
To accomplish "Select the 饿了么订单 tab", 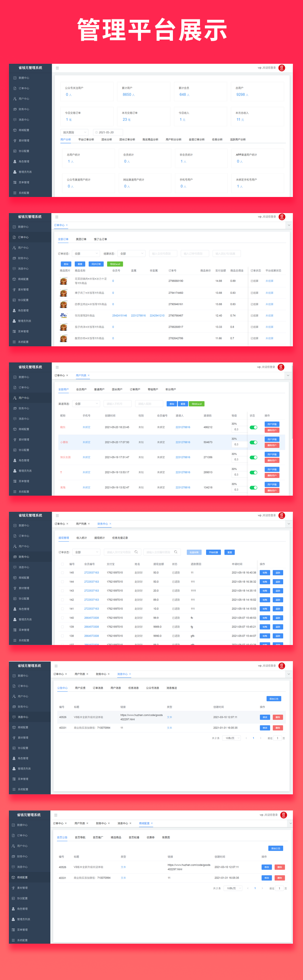I will (x=100, y=239).
